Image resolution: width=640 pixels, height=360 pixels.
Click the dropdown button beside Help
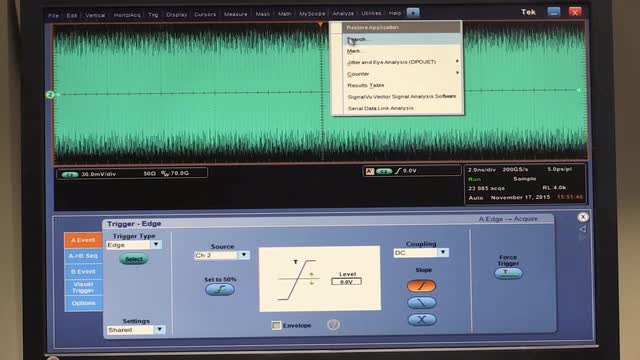(x=413, y=13)
